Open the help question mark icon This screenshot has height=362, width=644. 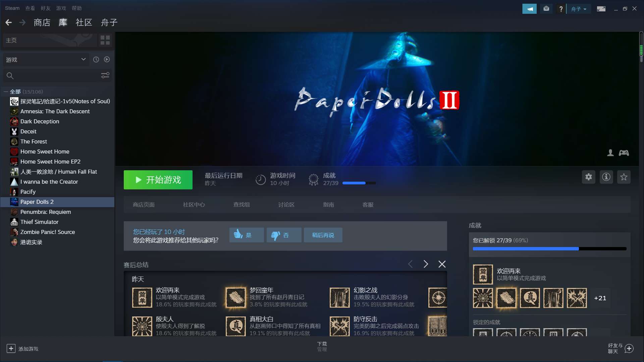[x=561, y=9]
